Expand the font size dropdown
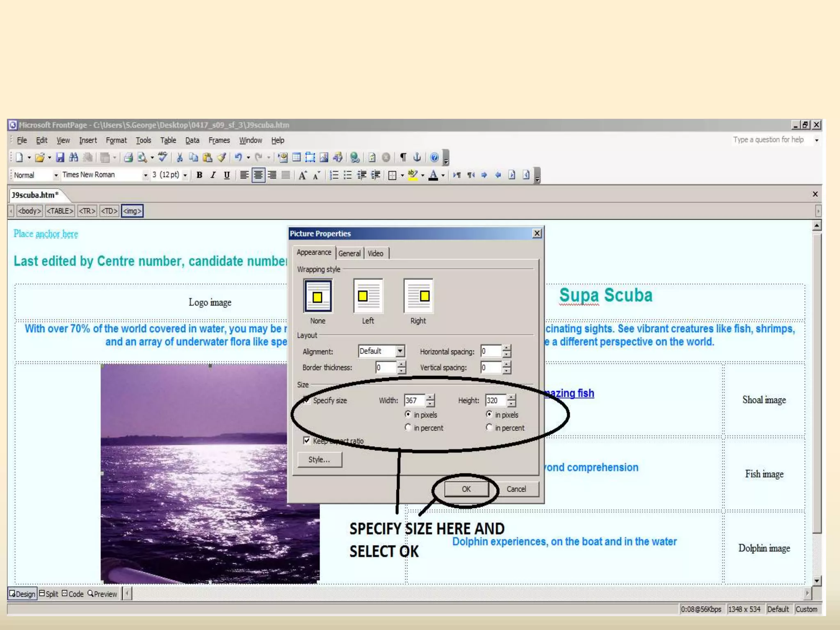The width and height of the screenshot is (840, 630). (185, 175)
